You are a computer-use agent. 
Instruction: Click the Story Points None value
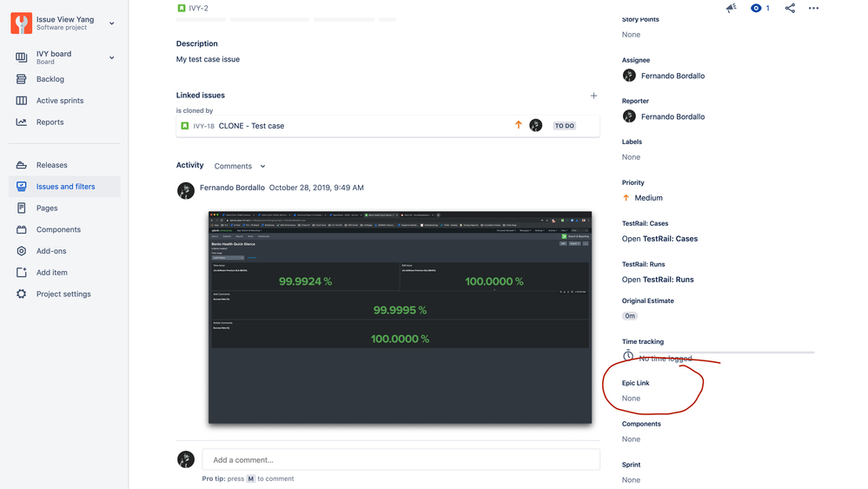pyautogui.click(x=631, y=34)
